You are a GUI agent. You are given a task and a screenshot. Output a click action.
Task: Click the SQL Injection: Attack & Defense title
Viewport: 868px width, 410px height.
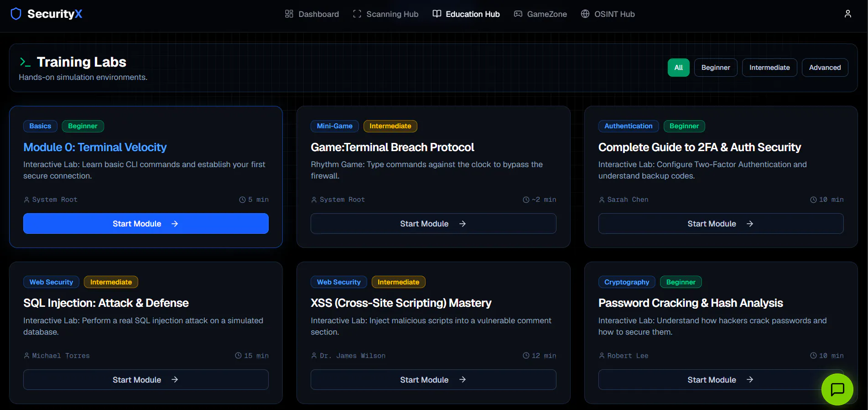coord(106,303)
